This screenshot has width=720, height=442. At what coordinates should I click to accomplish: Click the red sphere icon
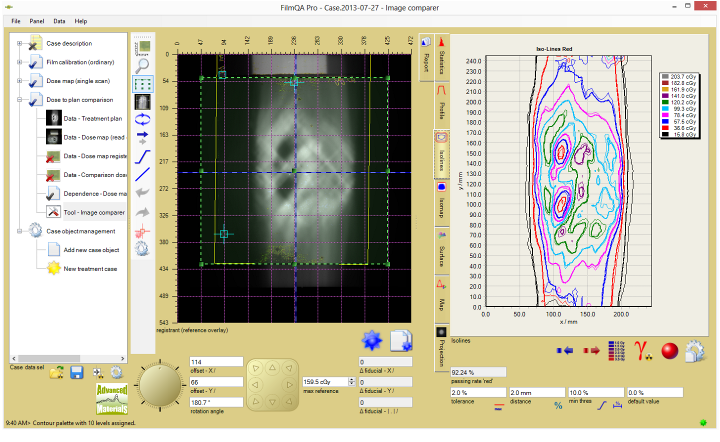click(x=669, y=351)
